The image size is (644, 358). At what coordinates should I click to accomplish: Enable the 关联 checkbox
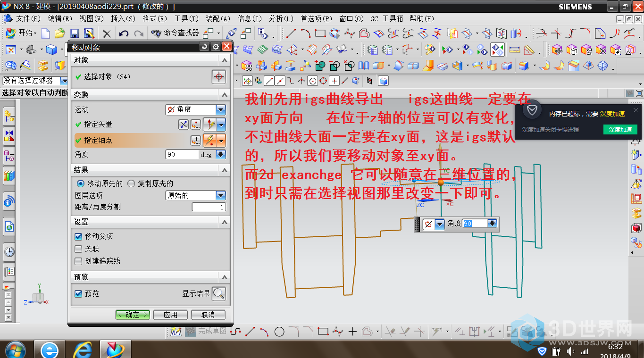point(79,249)
